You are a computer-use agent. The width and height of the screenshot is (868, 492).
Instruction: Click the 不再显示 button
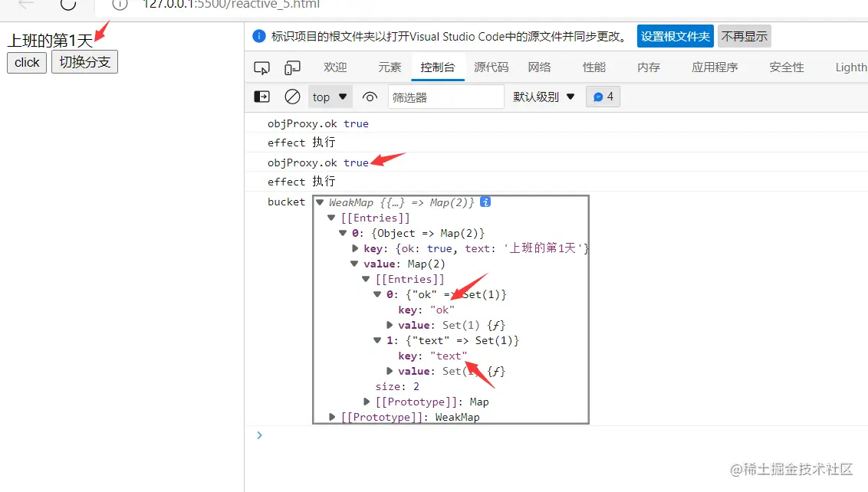click(x=744, y=37)
